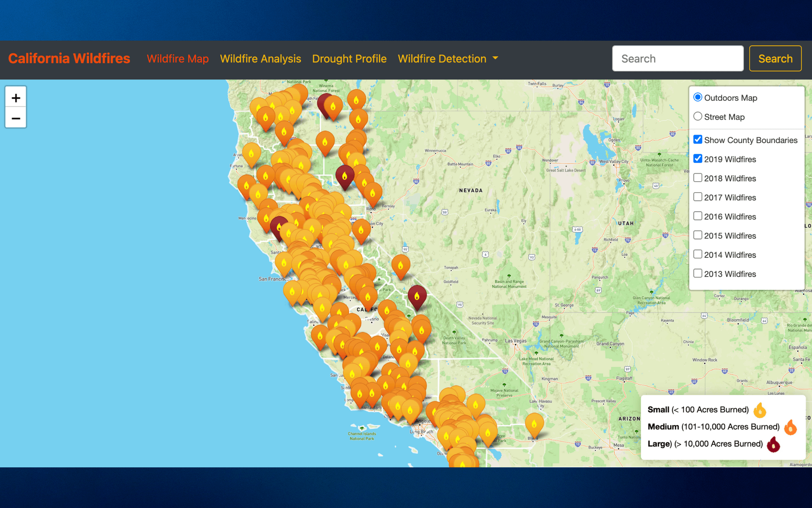Click the small fire legend icon
The image size is (812, 508).
point(760,410)
